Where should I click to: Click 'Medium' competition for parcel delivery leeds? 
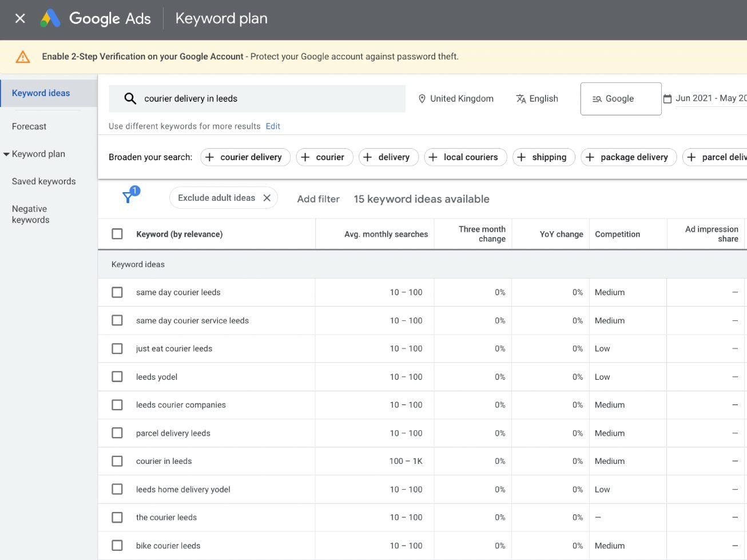(610, 433)
